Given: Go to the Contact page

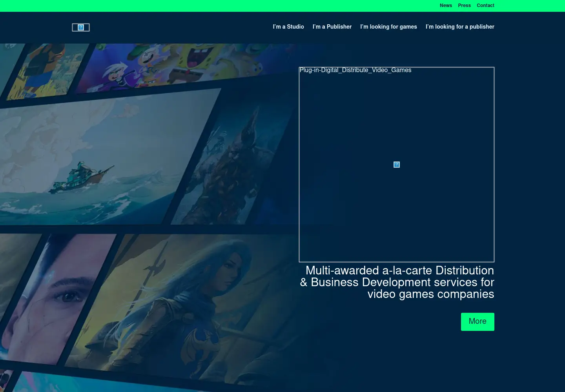Looking at the screenshot, I should pyautogui.click(x=485, y=5).
